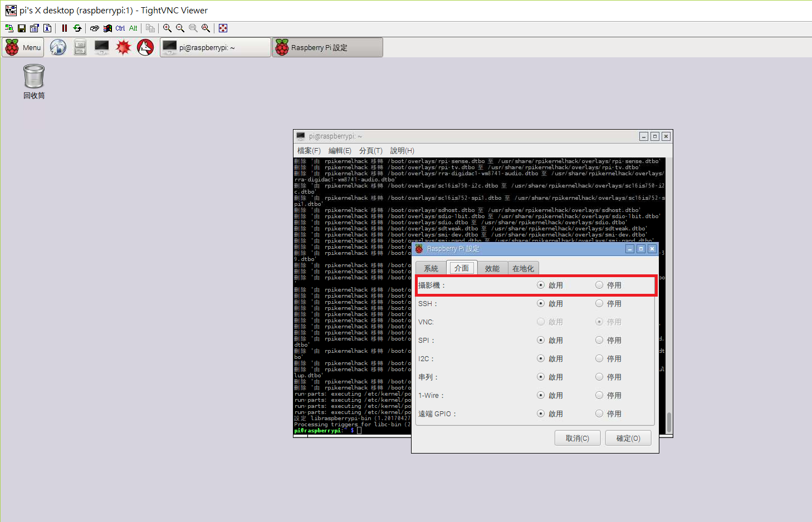Set the viewer zoom to auto
This screenshot has height=522, width=812.
point(206,28)
